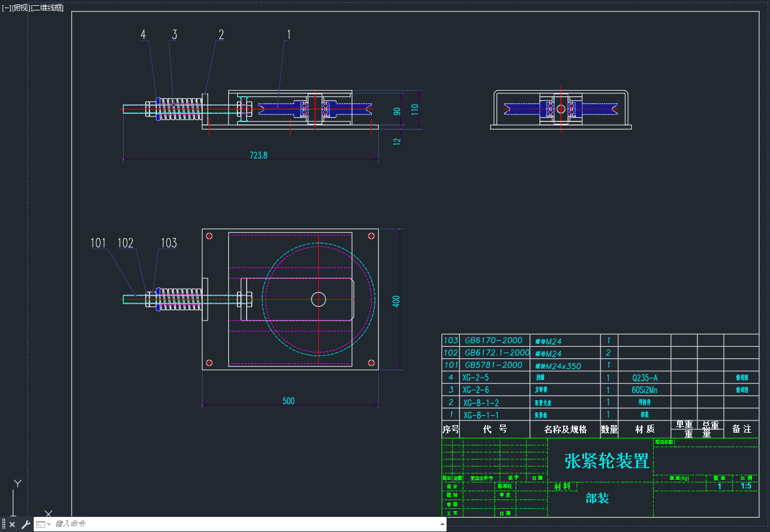The image size is (770, 532).
Task: Select callout 103 beside the plan view
Action: pos(169,243)
